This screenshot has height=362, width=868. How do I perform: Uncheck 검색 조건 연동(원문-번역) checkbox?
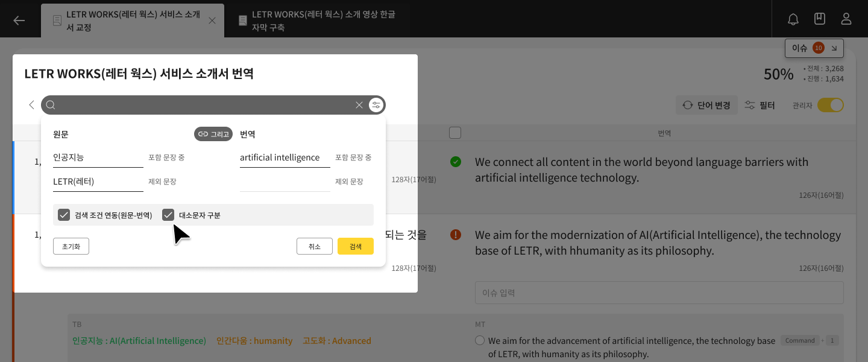pyautogui.click(x=64, y=215)
